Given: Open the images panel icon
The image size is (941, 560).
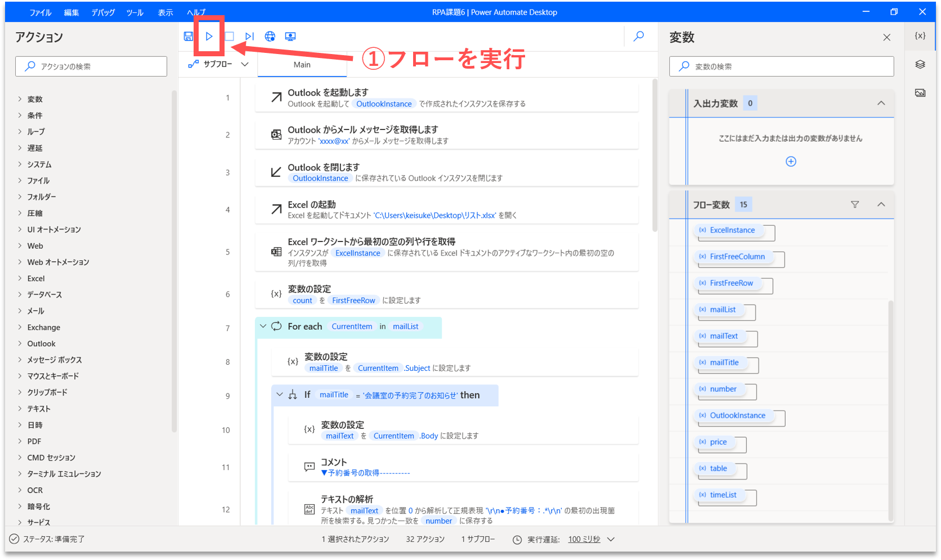Looking at the screenshot, I should [x=920, y=93].
